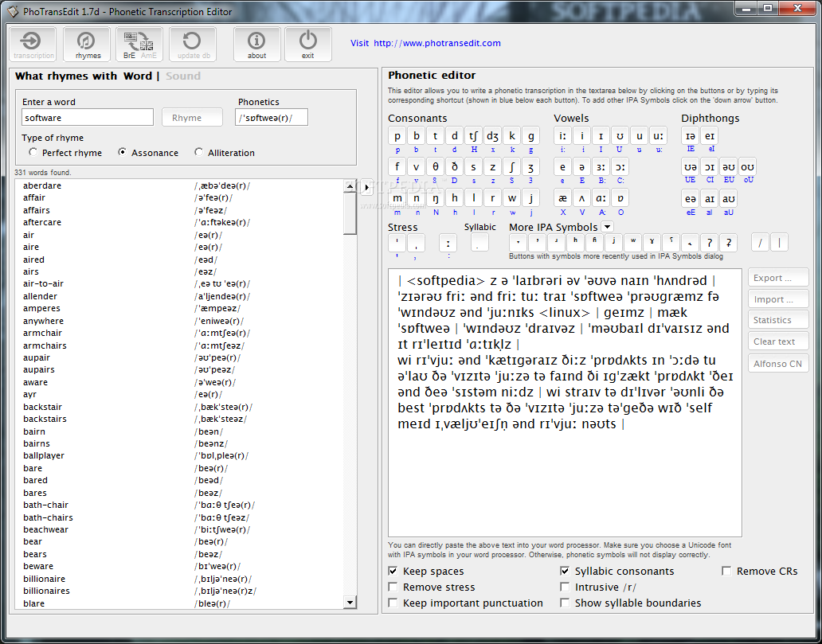Visit the photransedit.com link
The width and height of the screenshot is (822, 644).
[437, 43]
